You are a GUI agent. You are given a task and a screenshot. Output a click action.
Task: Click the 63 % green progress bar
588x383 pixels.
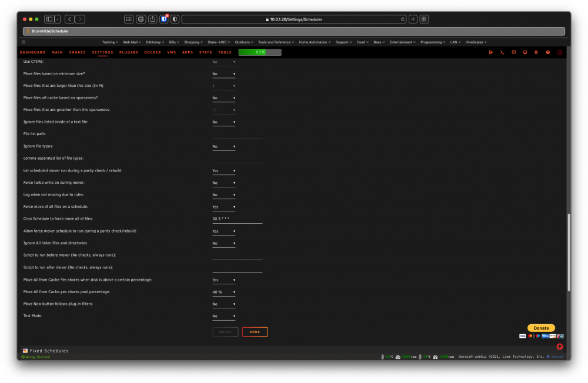260,52
